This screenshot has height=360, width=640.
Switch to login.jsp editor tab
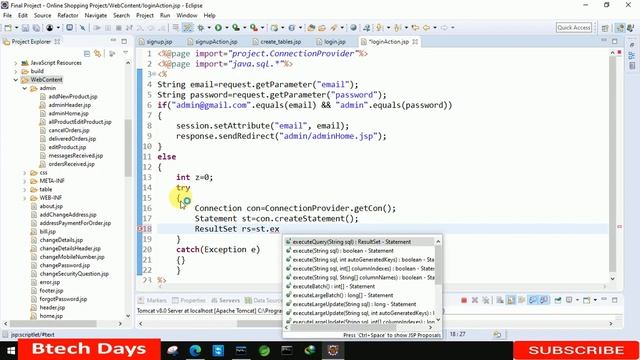coord(331,42)
